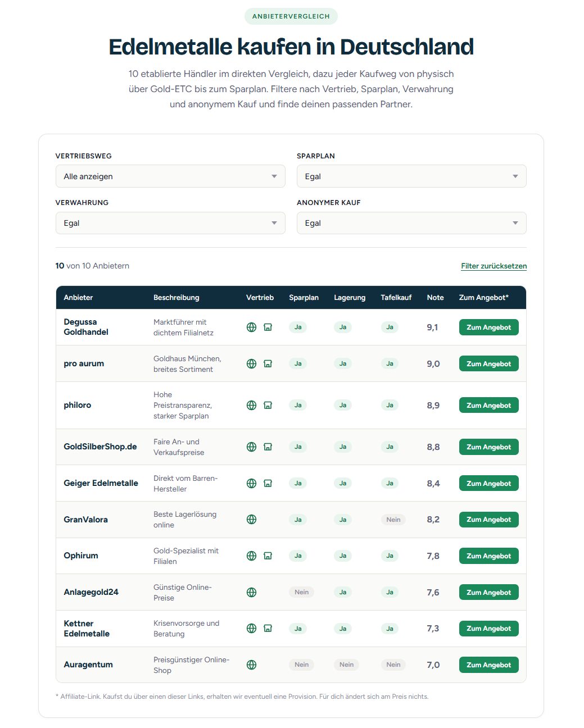Click the globe icon in Auragentum row

[x=251, y=665]
